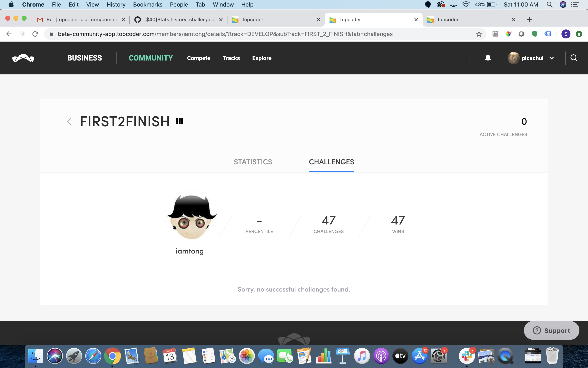Click the URL address bar
588x368 pixels.
tap(265, 34)
